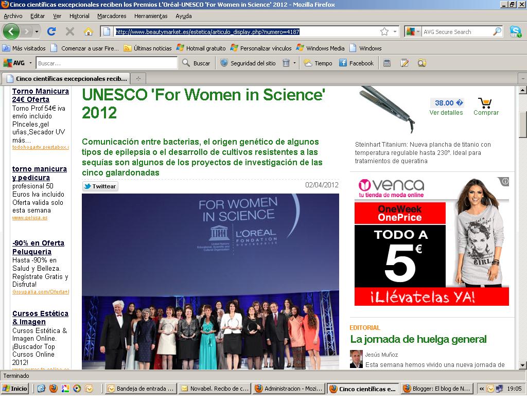Image resolution: width=527 pixels, height=420 pixels.
Task: Open dropdown next to AVG trash icon
Action: 295,63
